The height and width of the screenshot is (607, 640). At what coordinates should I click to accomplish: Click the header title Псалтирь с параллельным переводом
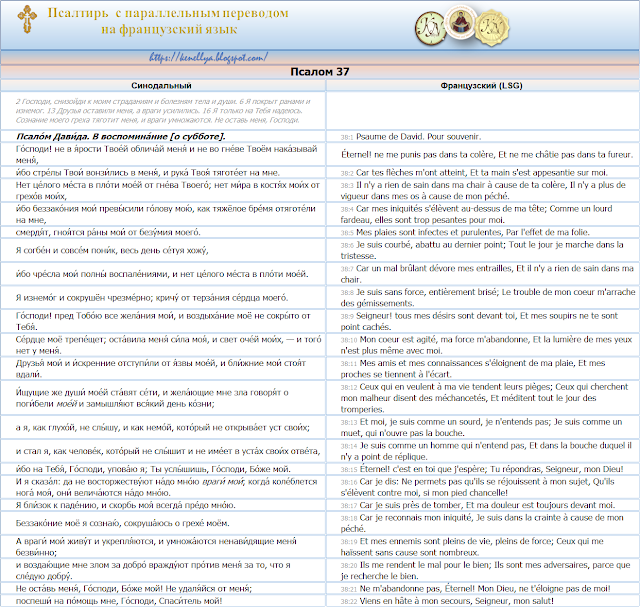168,13
